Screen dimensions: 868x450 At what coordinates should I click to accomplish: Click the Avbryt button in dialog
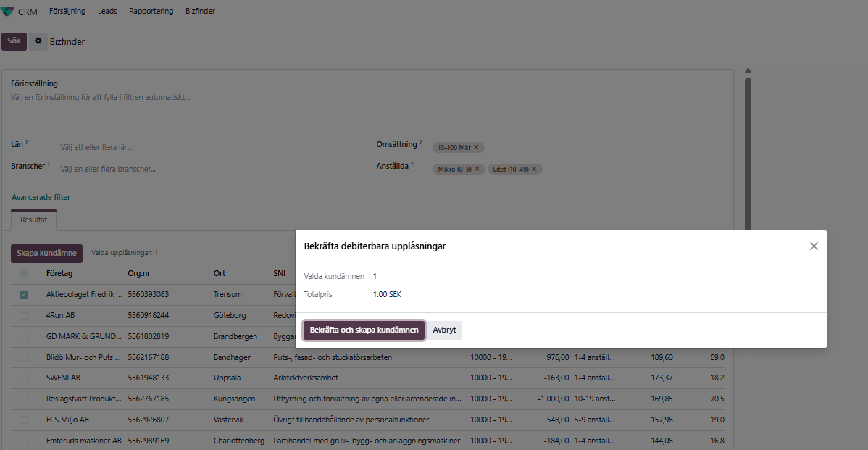click(x=445, y=330)
